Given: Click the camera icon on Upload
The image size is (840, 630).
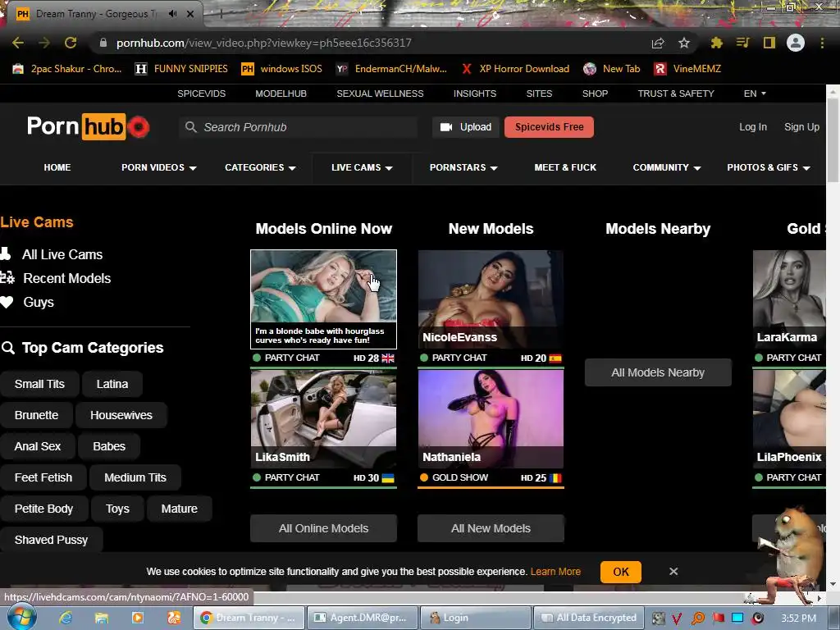Looking at the screenshot, I should [x=446, y=127].
